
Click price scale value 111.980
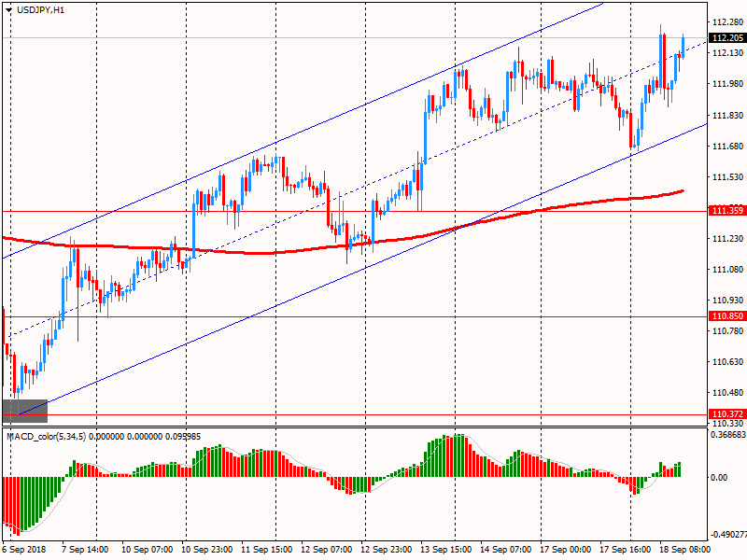click(728, 84)
